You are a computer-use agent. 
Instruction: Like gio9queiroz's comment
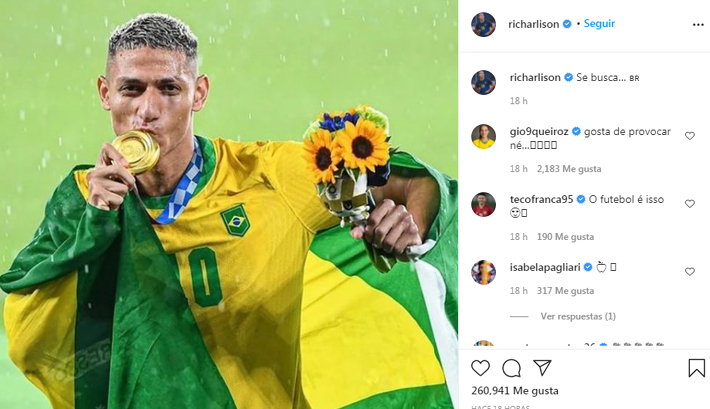point(690,136)
